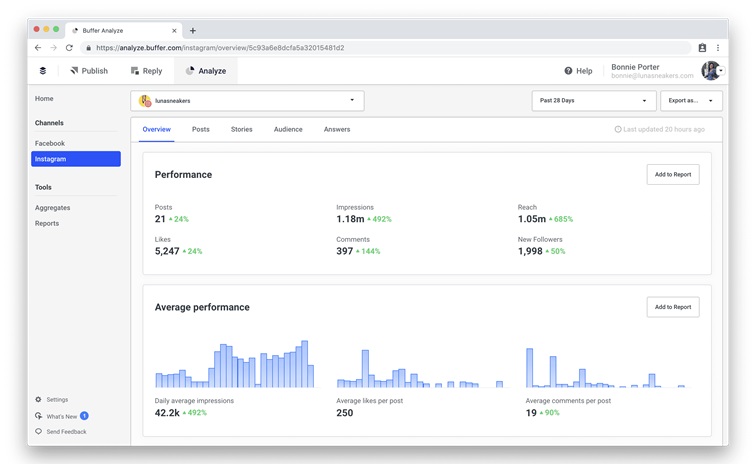
Task: Open the Past 28 Days date range dropdown
Action: pos(594,101)
